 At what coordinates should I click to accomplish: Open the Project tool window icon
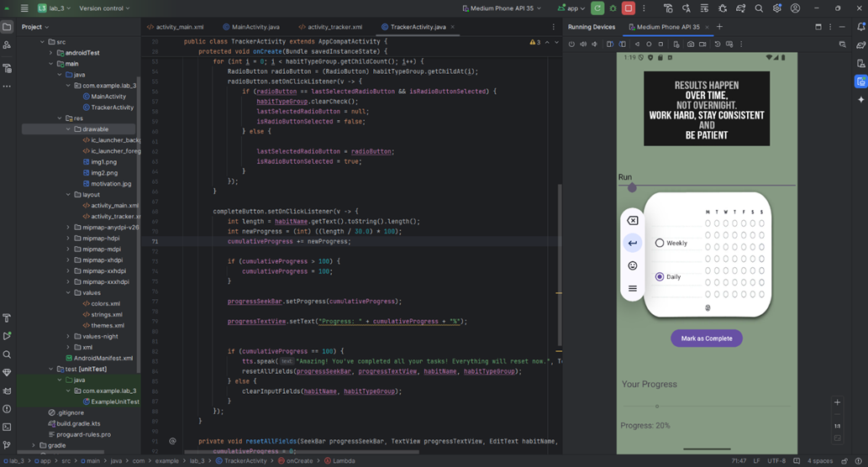coord(8,27)
